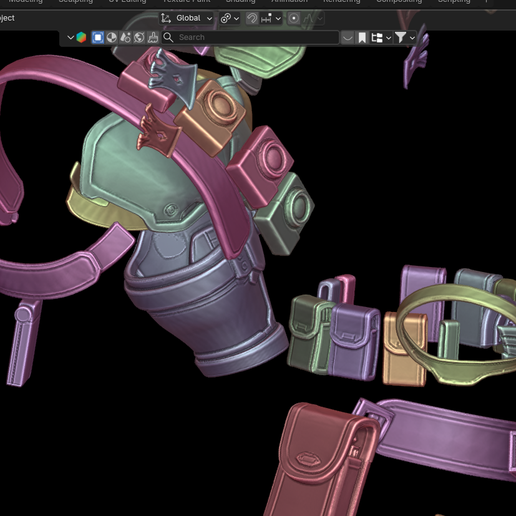
Task: Switch to the Shading workspace tab
Action: pyautogui.click(x=240, y=1)
